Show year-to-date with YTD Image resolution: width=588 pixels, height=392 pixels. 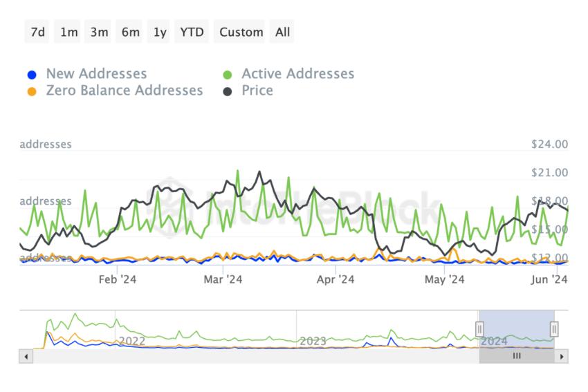192,32
